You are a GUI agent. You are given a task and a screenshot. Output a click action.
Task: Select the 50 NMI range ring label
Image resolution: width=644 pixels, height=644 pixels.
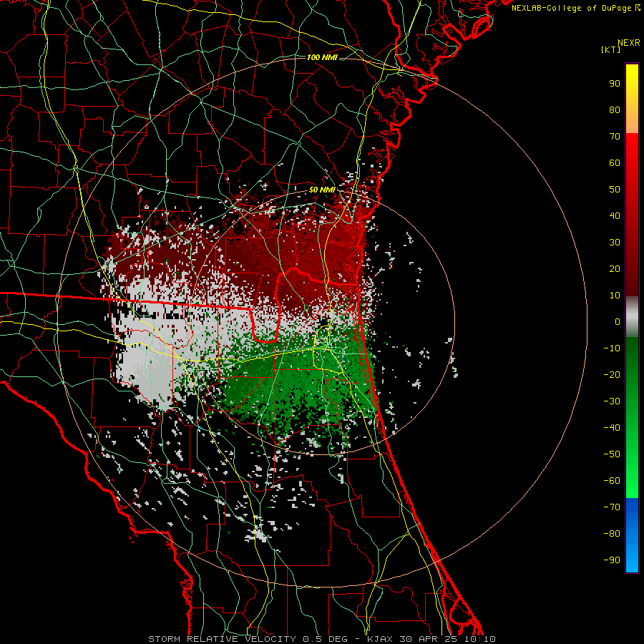coord(322,190)
